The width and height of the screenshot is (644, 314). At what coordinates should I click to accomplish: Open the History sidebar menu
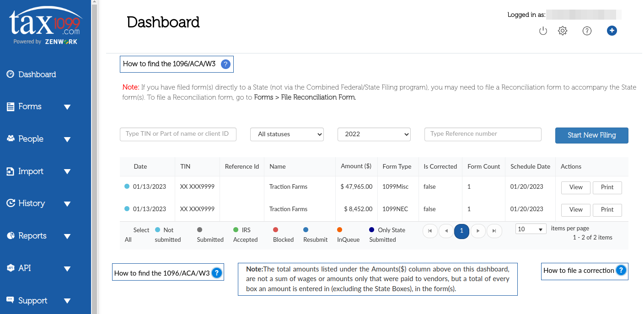(32, 203)
